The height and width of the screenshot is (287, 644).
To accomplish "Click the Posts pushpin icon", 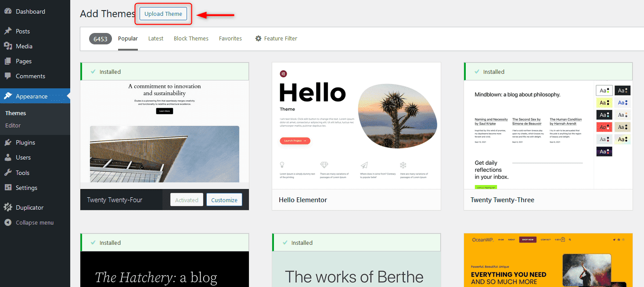I will pos(8,31).
